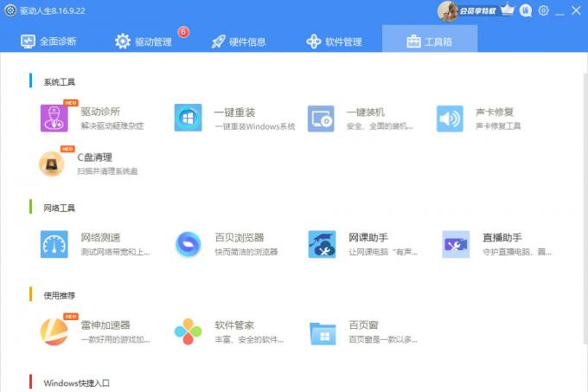Click the 使用推荐 section heading
Screen dimensions: 588x392
[x=60, y=295]
